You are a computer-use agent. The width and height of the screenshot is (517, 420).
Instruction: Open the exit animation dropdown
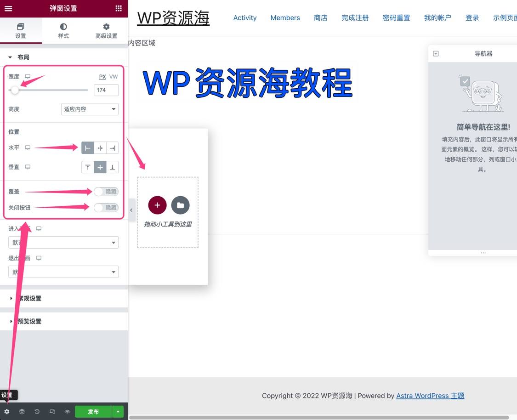[63, 272]
